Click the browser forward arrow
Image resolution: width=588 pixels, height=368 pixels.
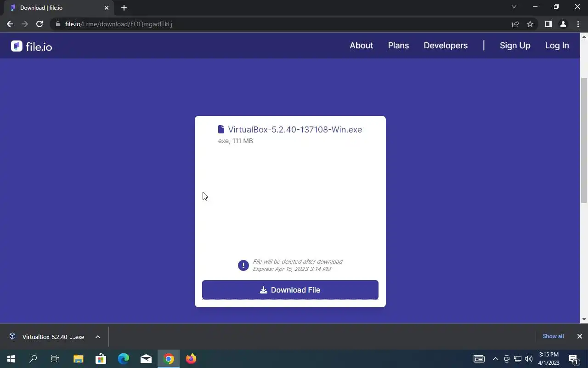pos(25,24)
